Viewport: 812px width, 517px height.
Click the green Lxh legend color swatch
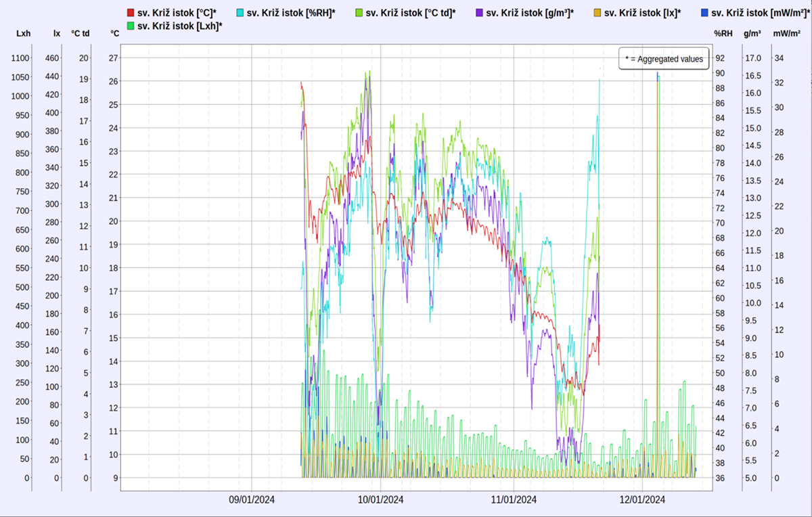pos(131,26)
